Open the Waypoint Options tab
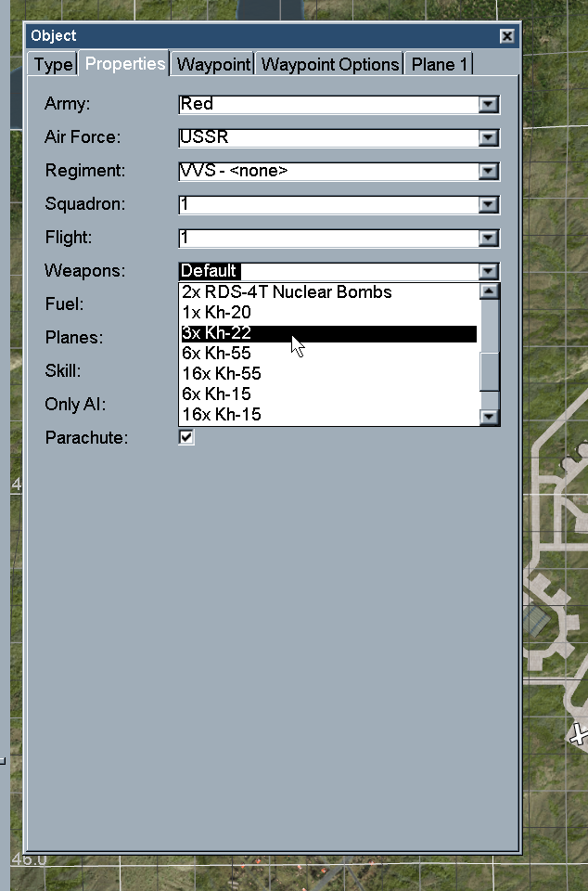 click(330, 64)
